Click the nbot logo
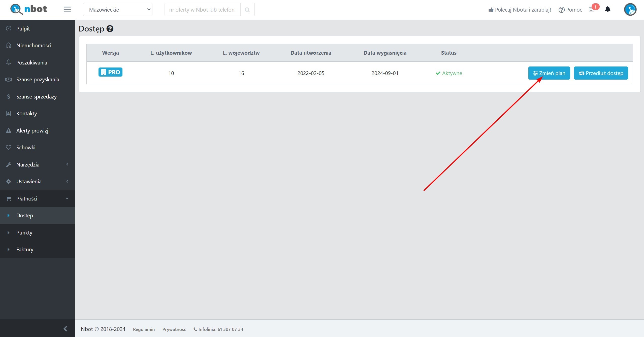Screen dimensions: 644x337 (x=28, y=9)
